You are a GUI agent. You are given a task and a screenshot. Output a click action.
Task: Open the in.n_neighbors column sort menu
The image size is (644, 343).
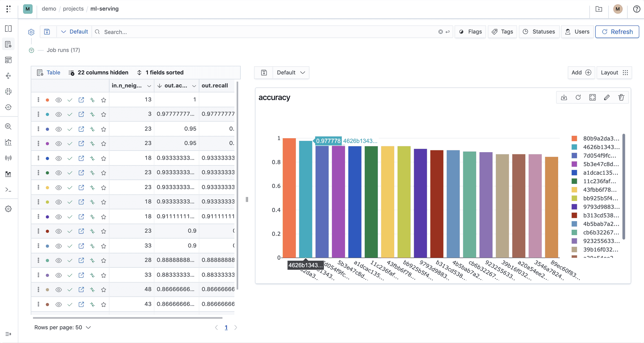point(149,85)
